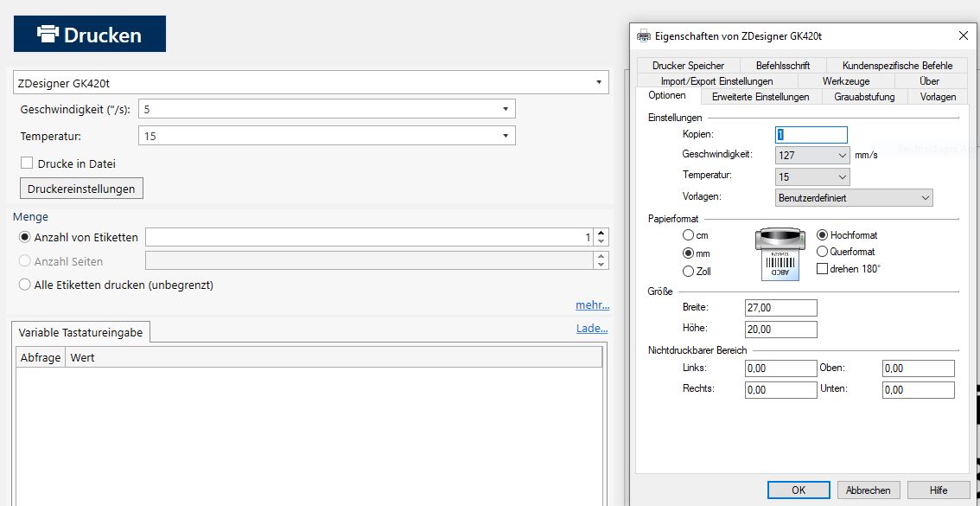Click the Rechts margin field
The width and height of the screenshot is (980, 506).
[781, 390]
